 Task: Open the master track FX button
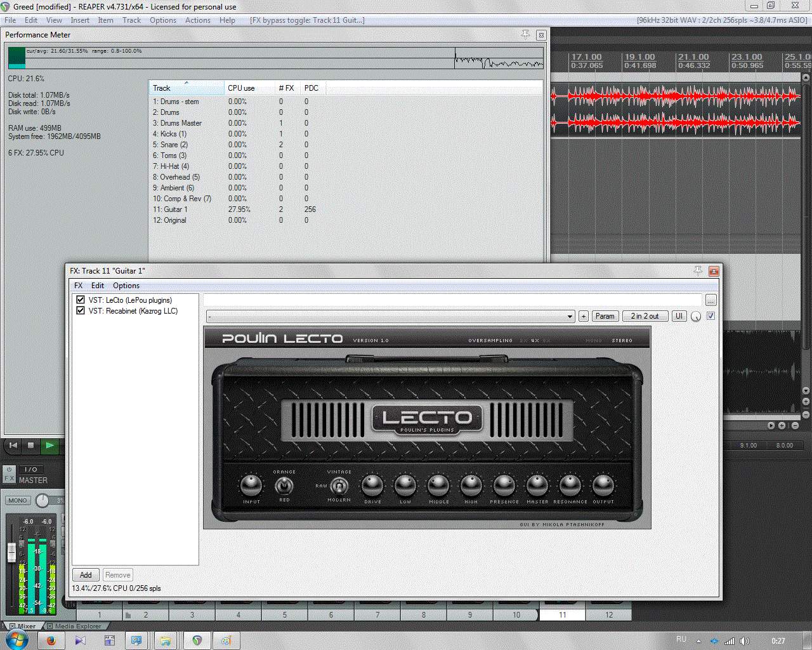10,479
